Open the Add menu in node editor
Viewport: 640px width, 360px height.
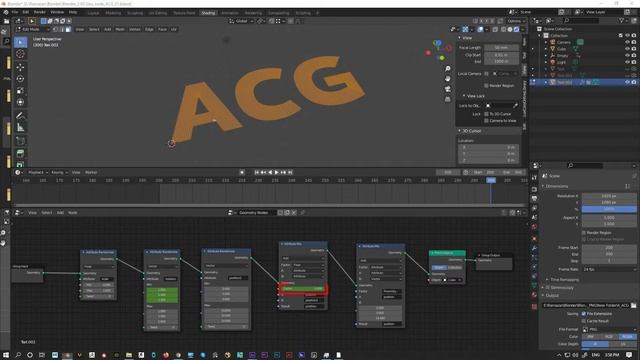coord(60,213)
